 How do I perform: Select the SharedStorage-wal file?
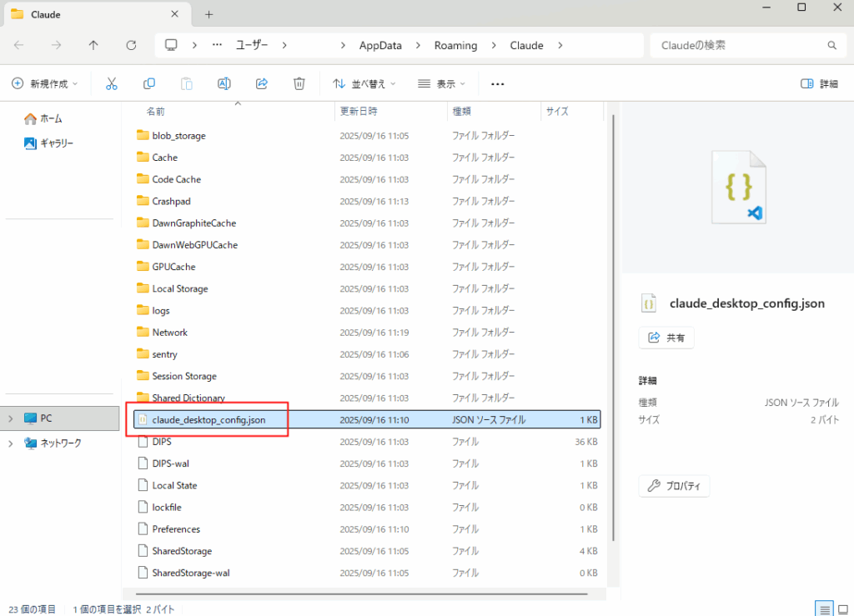click(367, 573)
